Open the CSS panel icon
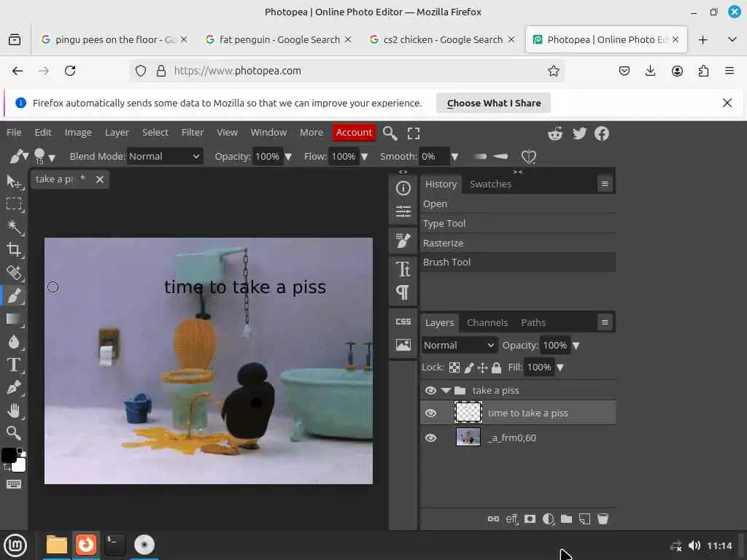This screenshot has height=560, width=747. (403, 322)
